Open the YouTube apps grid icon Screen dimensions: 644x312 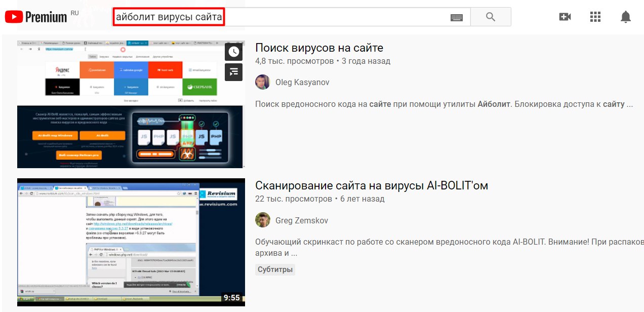tap(595, 17)
